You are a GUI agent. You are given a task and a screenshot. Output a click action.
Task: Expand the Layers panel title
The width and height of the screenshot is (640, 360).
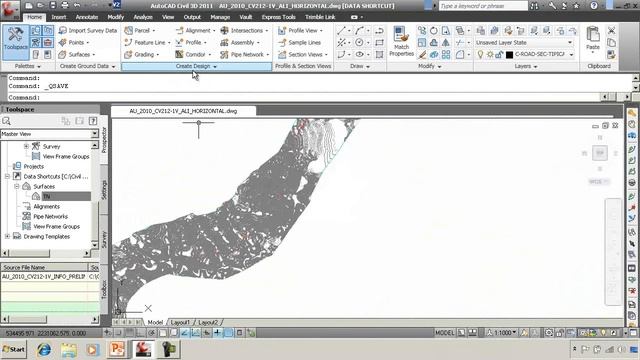pos(525,66)
